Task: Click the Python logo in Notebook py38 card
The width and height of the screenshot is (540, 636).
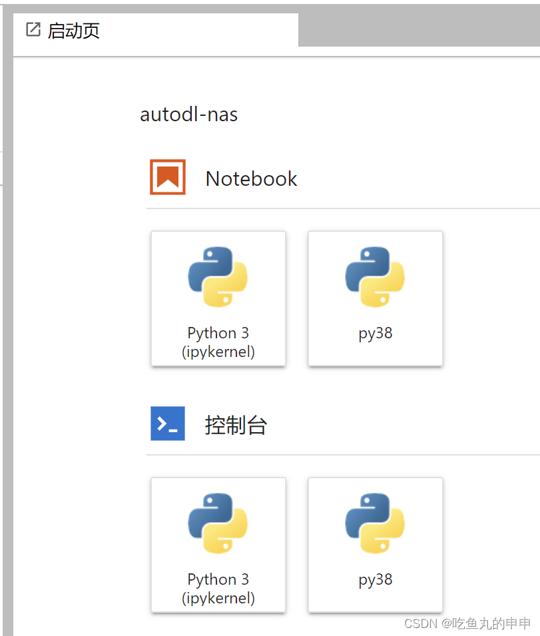Action: click(375, 277)
